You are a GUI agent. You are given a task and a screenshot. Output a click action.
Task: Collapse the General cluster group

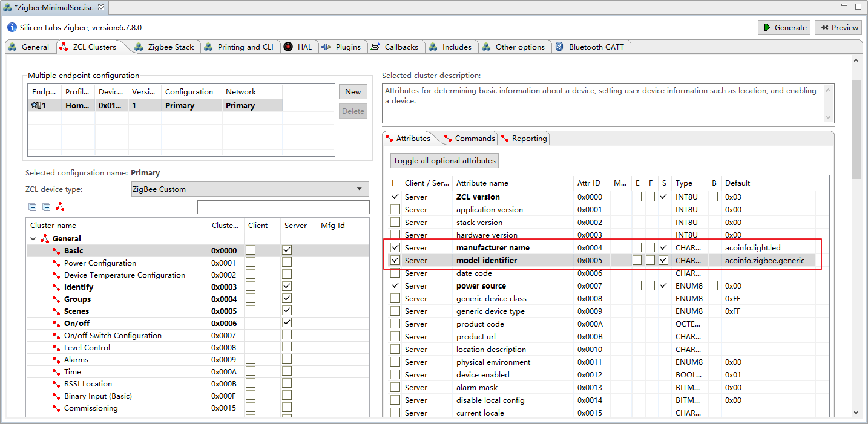(x=33, y=239)
